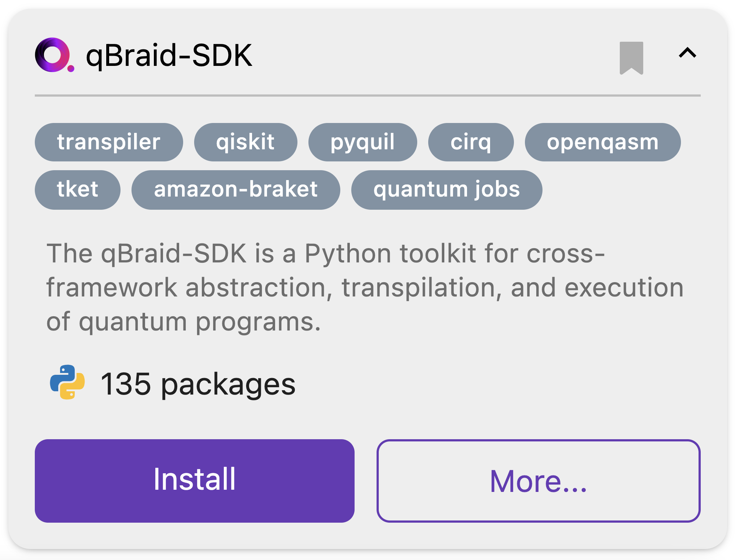This screenshot has height=560, width=737.
Task: Select the transpiler tag
Action: 108,142
